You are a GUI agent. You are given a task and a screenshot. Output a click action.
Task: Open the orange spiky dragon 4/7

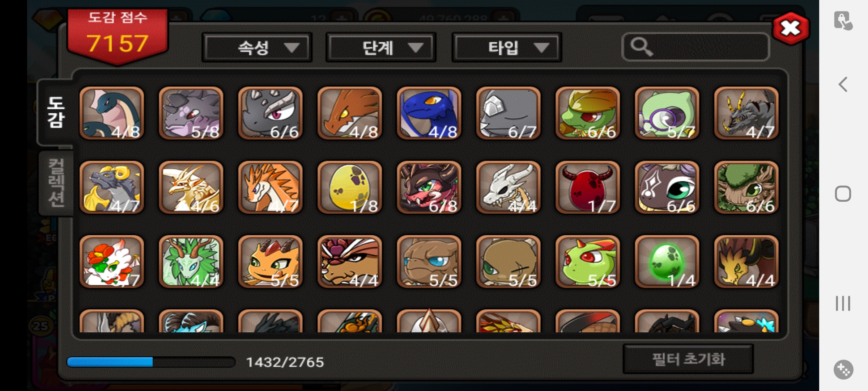[x=270, y=187]
